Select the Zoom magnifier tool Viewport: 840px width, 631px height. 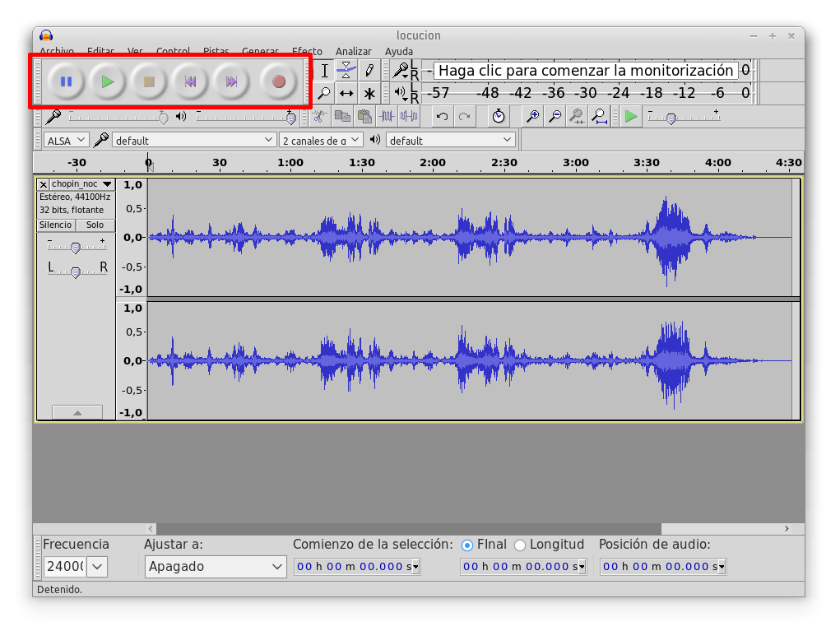click(325, 93)
